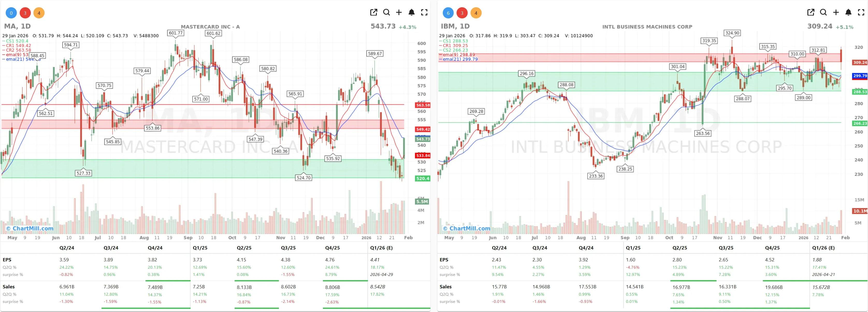Expand MA chart to fullscreen
This screenshot has width=868, height=312.
[425, 12]
